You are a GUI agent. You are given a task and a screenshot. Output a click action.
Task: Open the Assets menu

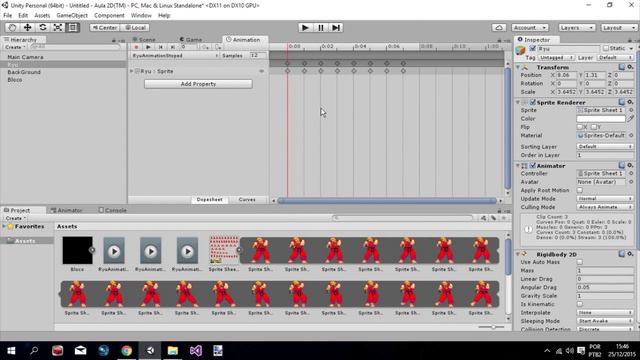tap(42, 16)
